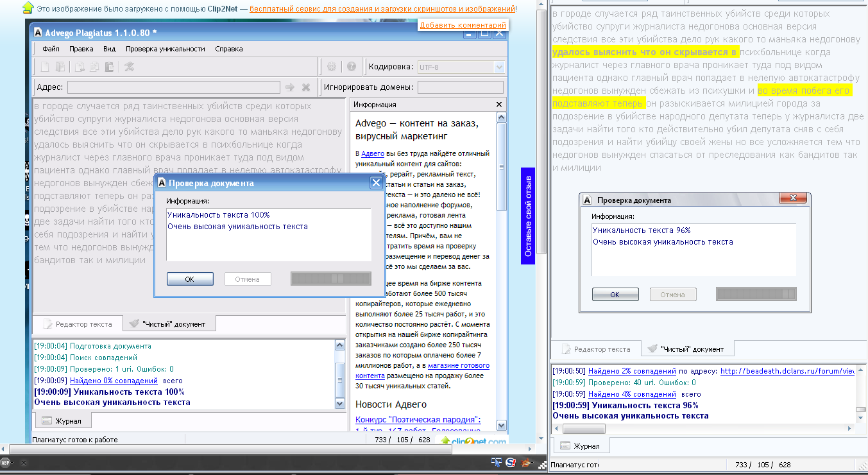
Task: Click the Advego Plagiatus title bar app icon
Action: click(x=38, y=32)
